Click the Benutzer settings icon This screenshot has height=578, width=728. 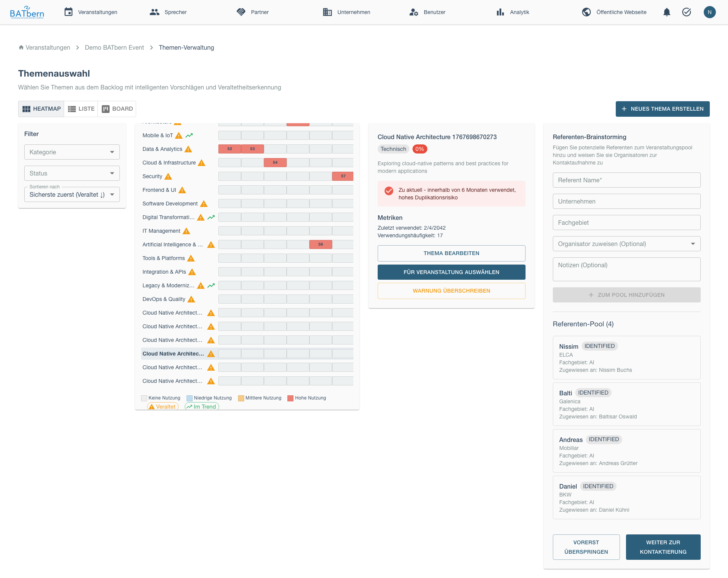(x=414, y=12)
